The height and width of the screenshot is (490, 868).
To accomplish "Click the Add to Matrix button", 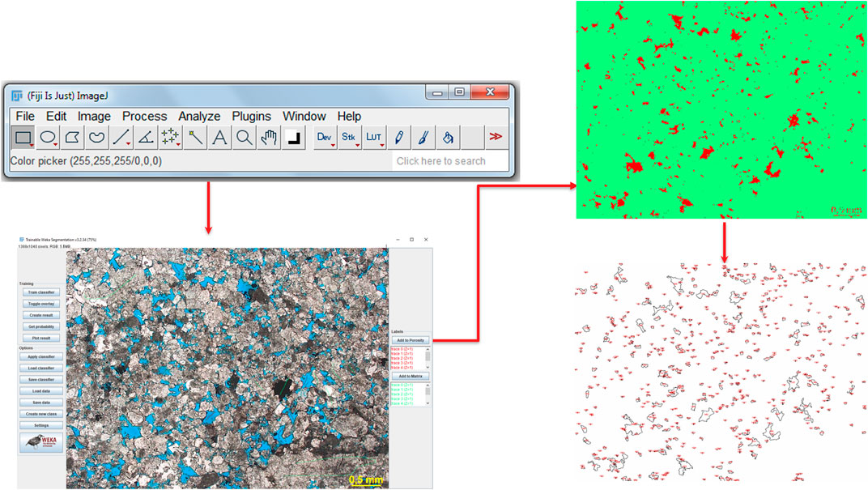I will click(411, 377).
